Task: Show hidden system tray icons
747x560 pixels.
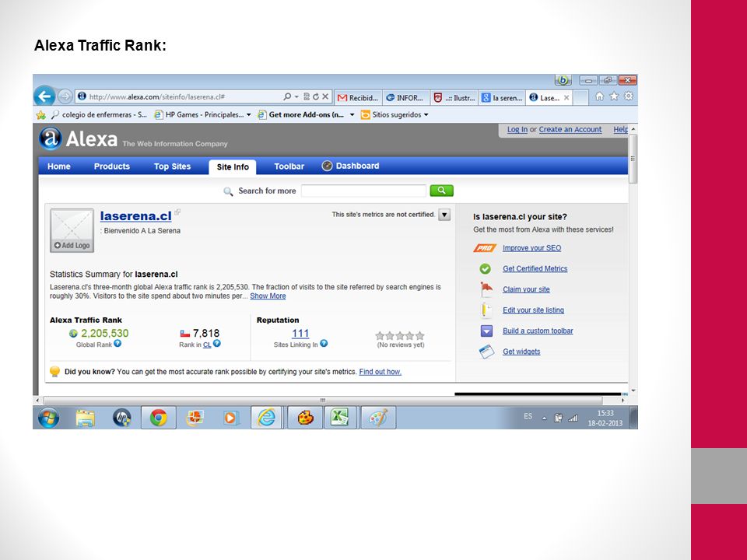Action: pyautogui.click(x=544, y=418)
